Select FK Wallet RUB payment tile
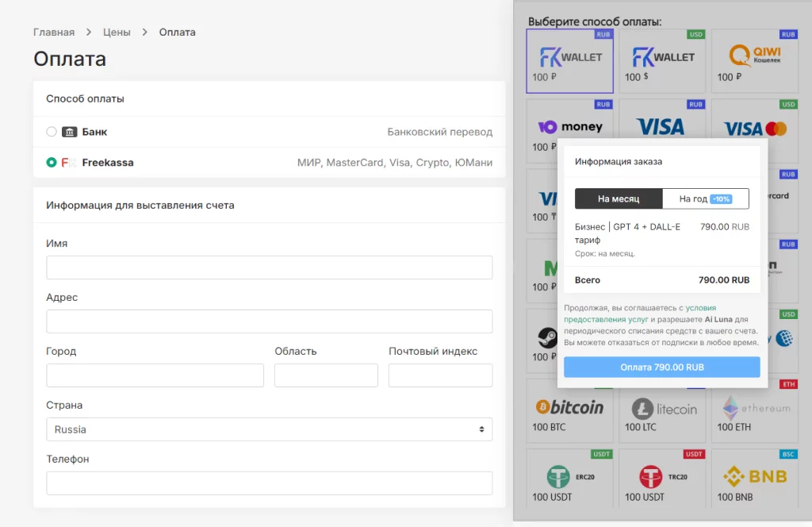Screen dimensions: 812x527 pyautogui.click(x=569, y=61)
